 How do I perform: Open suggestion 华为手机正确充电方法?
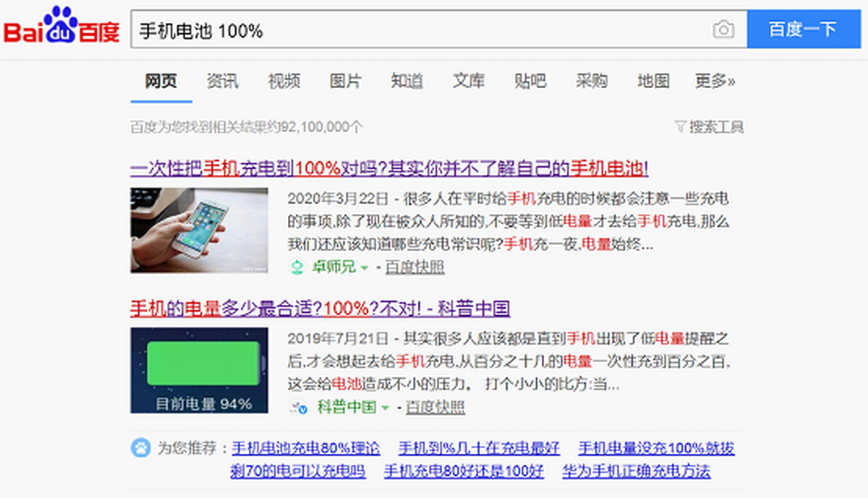click(637, 472)
